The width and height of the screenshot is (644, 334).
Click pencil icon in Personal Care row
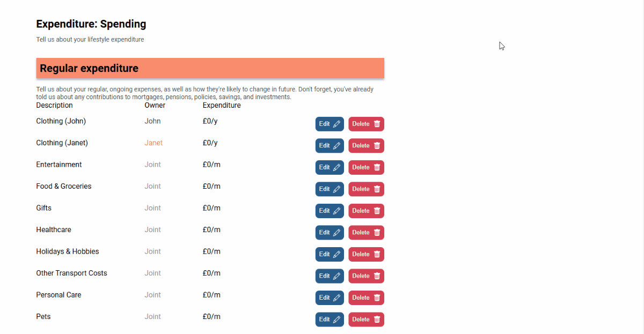pos(337,298)
